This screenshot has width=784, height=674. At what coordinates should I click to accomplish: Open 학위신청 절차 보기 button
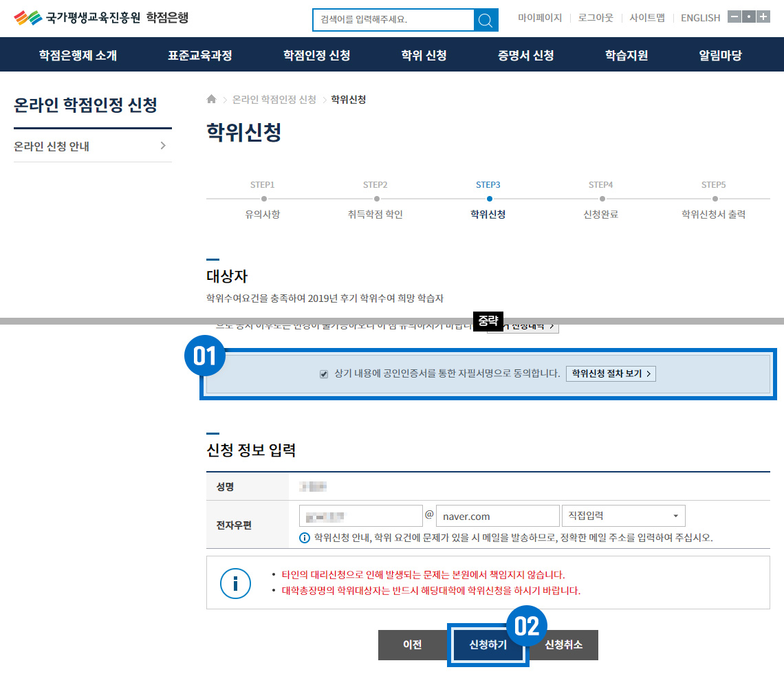tap(611, 373)
